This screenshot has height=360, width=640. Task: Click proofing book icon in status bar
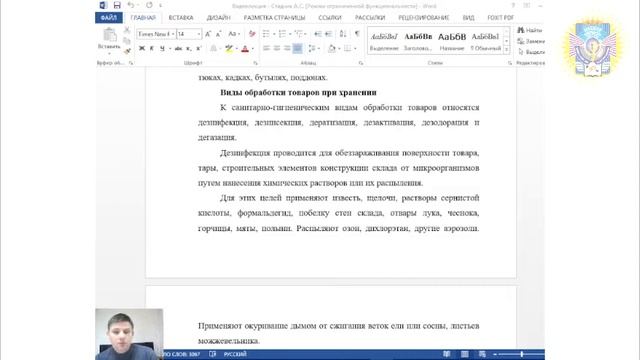tap(212, 354)
